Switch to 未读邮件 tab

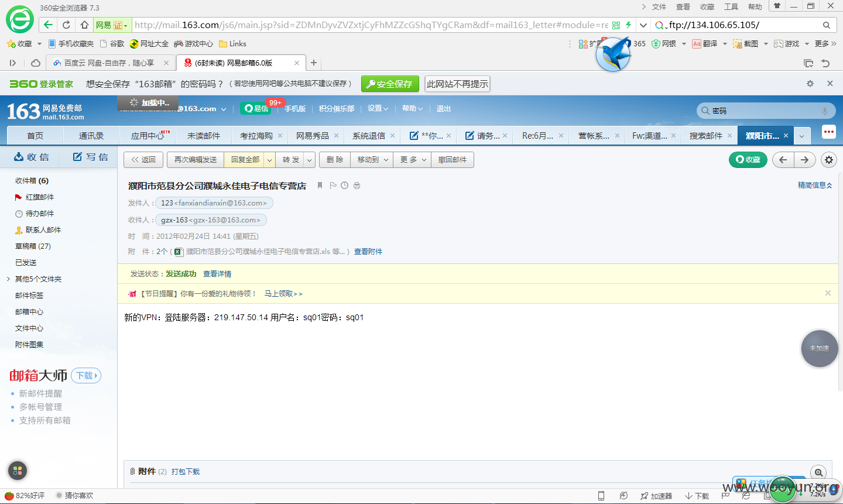tap(204, 136)
